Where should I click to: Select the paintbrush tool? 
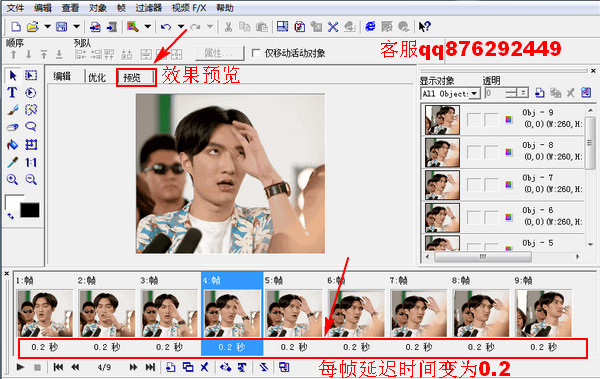pyautogui.click(x=12, y=110)
